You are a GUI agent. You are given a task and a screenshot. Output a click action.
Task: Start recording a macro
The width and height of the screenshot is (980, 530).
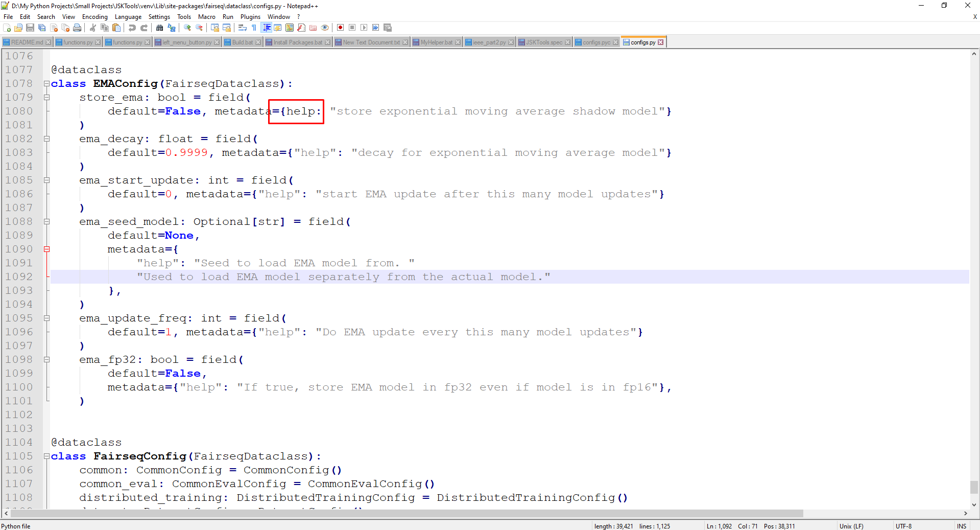pyautogui.click(x=340, y=28)
